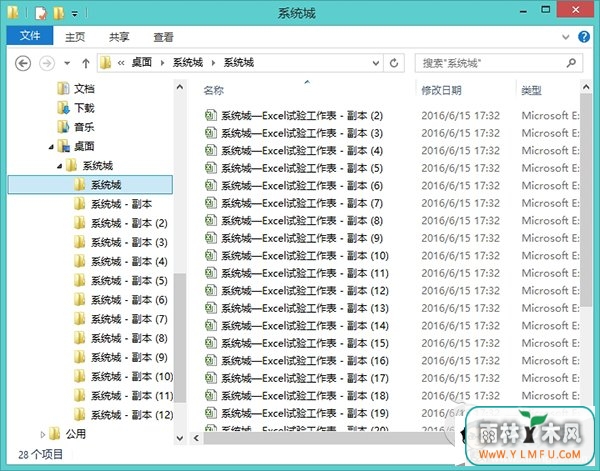Click the navigation pane scroll up arrow
The height and width of the screenshot is (471, 600).
tap(180, 87)
